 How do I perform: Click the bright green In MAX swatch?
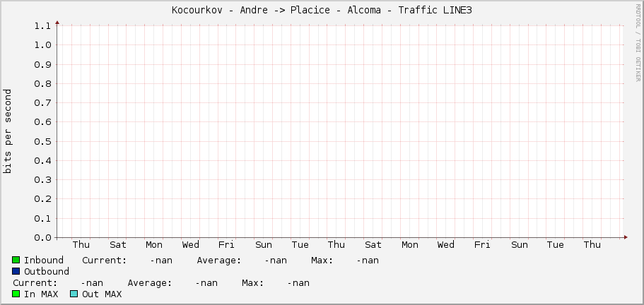click(x=16, y=294)
